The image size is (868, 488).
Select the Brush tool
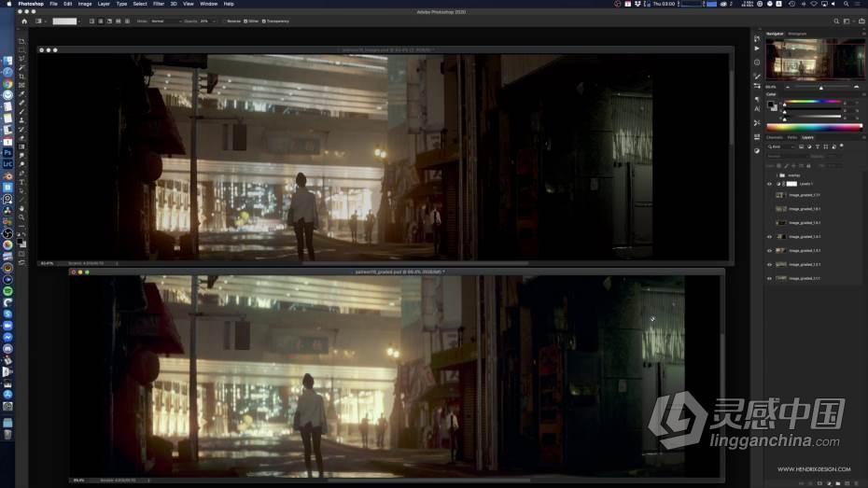[x=21, y=111]
